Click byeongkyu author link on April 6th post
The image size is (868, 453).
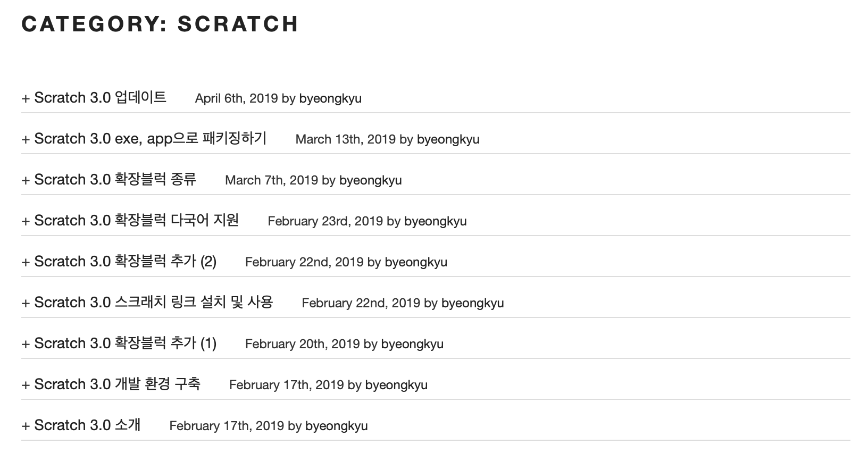click(330, 99)
